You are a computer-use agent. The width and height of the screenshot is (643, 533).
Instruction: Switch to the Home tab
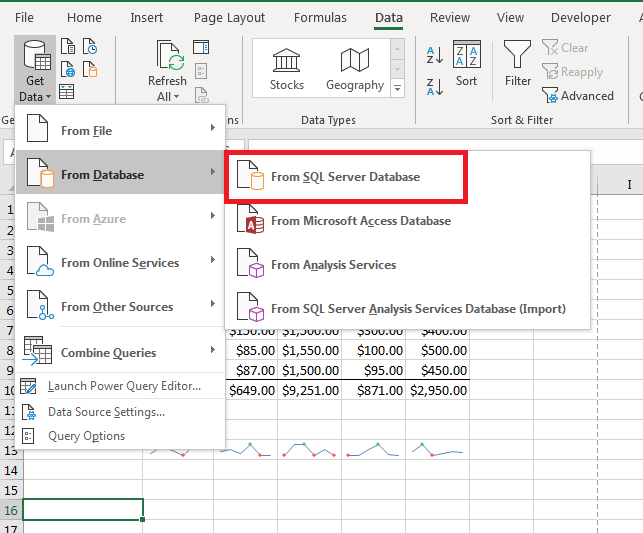tap(84, 18)
